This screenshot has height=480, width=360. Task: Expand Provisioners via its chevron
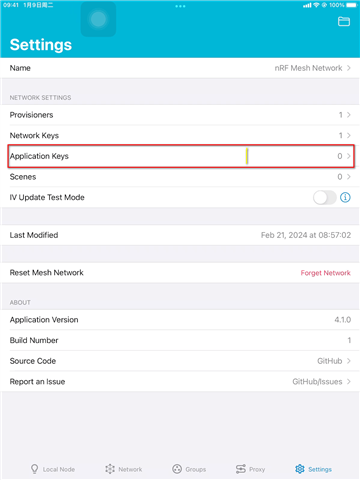pyautogui.click(x=348, y=115)
